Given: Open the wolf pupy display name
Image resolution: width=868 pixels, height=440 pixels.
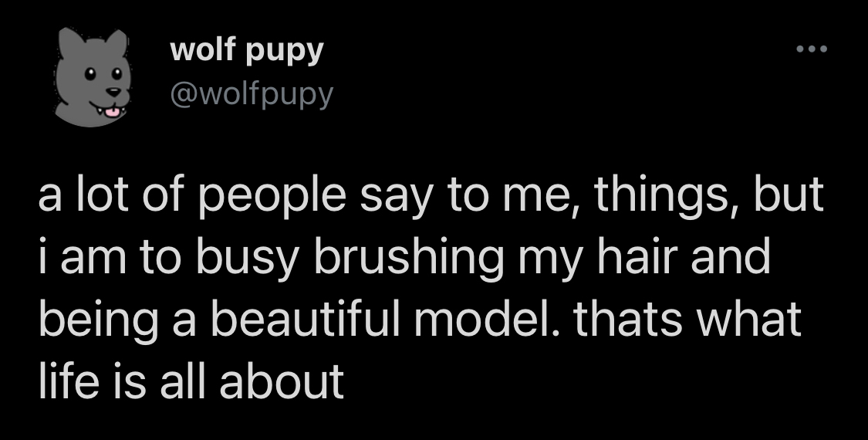Looking at the screenshot, I should pyautogui.click(x=246, y=51).
